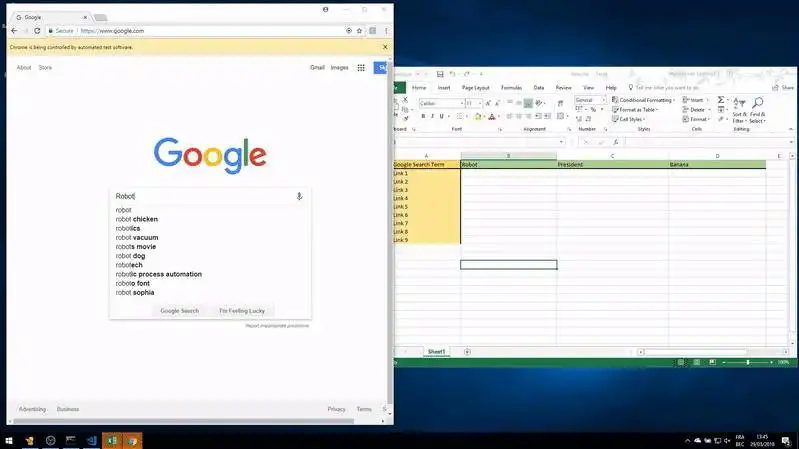Open the Name Box dropdown arrow

tap(562, 142)
